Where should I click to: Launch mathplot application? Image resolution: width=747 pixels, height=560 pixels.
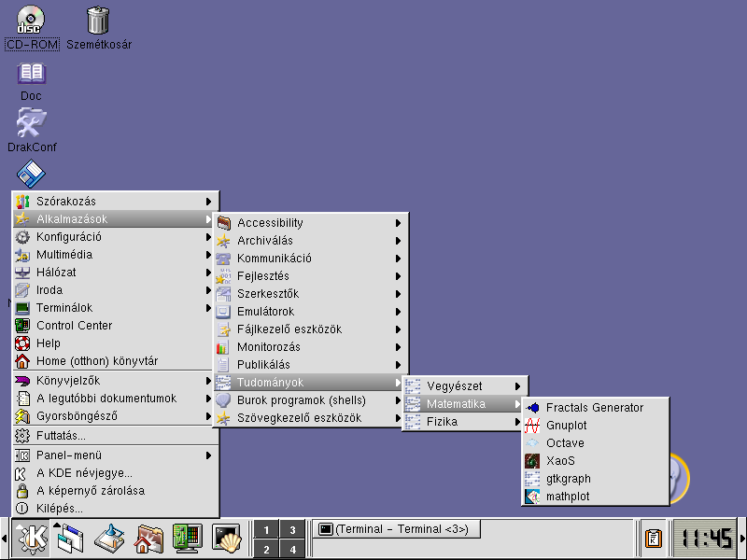[595, 497]
